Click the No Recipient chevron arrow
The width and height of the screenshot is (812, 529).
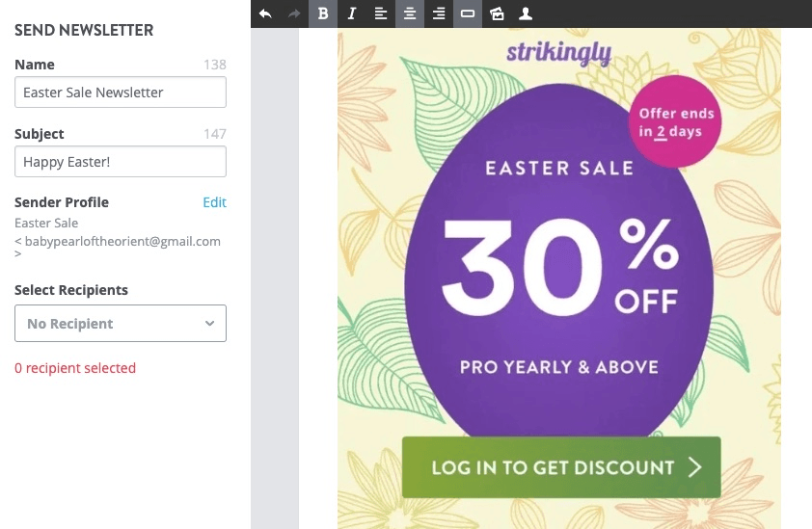pyautogui.click(x=209, y=324)
